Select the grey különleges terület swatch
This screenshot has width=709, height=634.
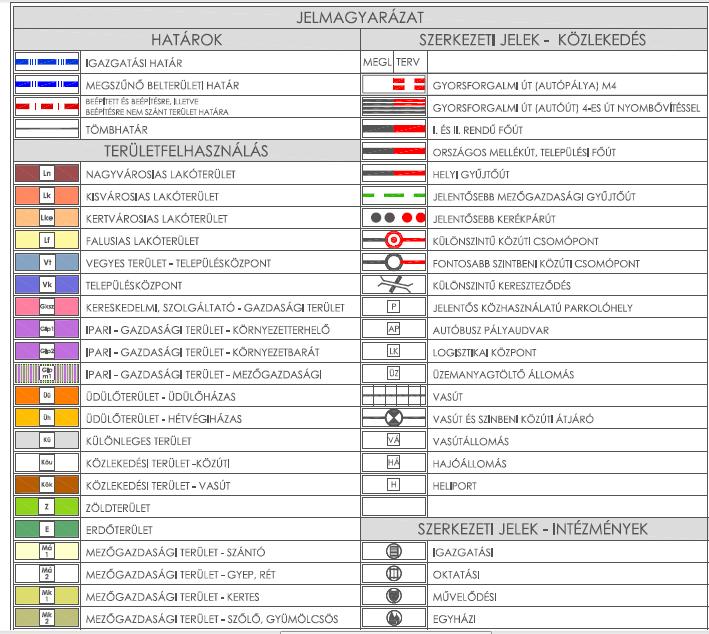click(47, 440)
